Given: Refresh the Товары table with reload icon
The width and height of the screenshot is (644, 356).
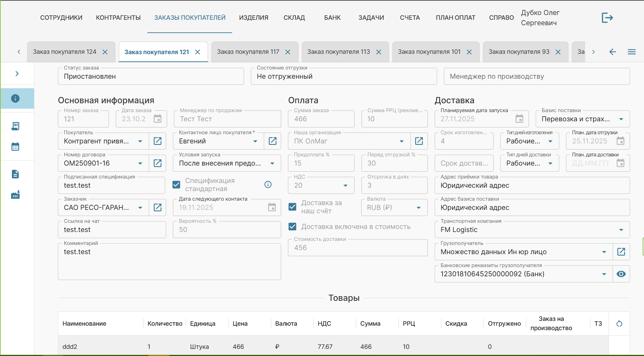Looking at the screenshot, I should (619, 324).
